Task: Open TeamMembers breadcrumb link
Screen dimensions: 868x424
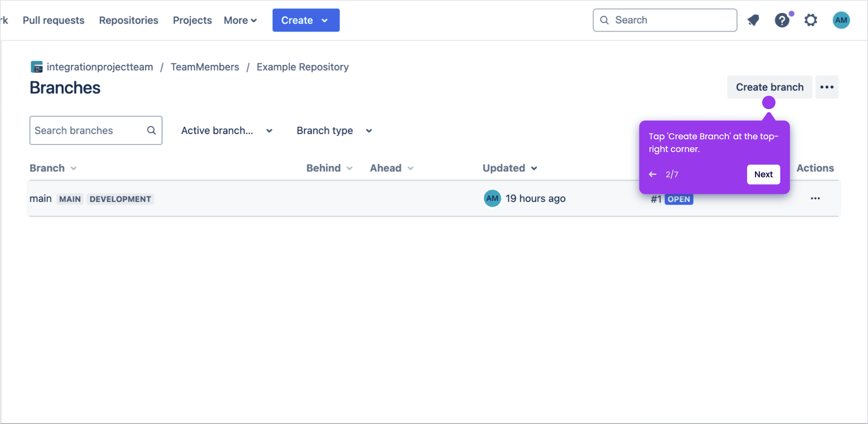Action: pyautogui.click(x=205, y=67)
